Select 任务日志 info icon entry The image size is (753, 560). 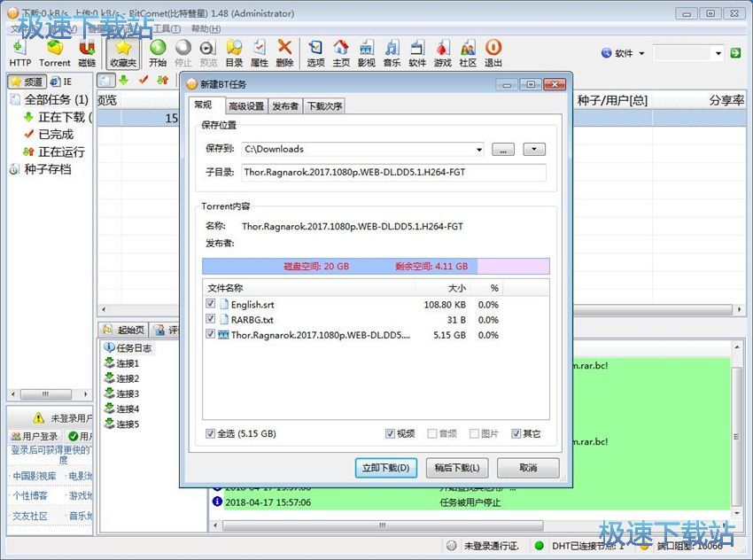[x=128, y=347]
